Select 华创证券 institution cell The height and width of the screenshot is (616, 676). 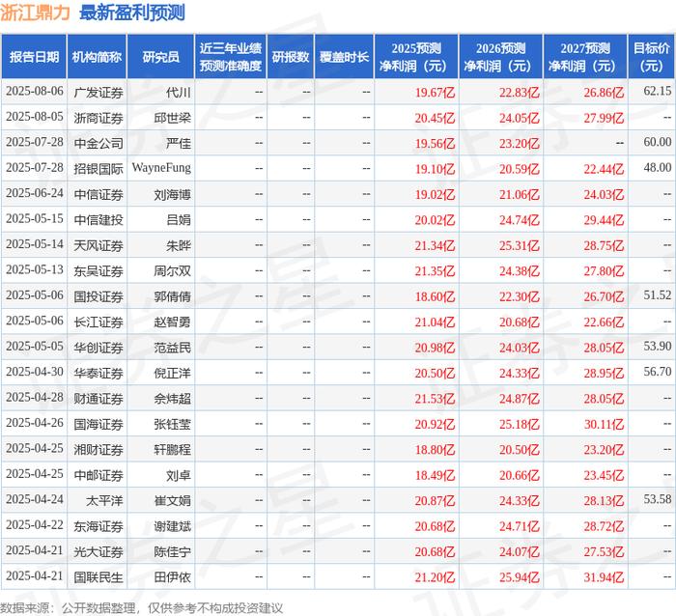point(99,348)
